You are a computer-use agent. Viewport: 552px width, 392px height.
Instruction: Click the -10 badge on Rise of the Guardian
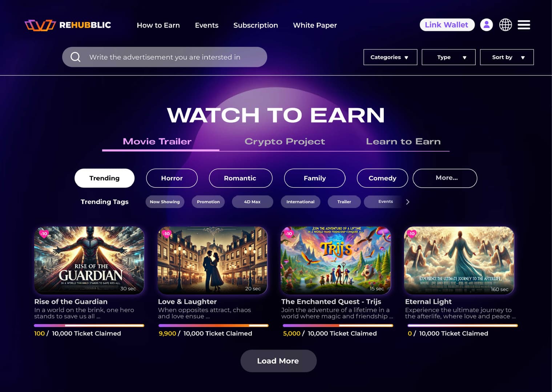click(44, 234)
